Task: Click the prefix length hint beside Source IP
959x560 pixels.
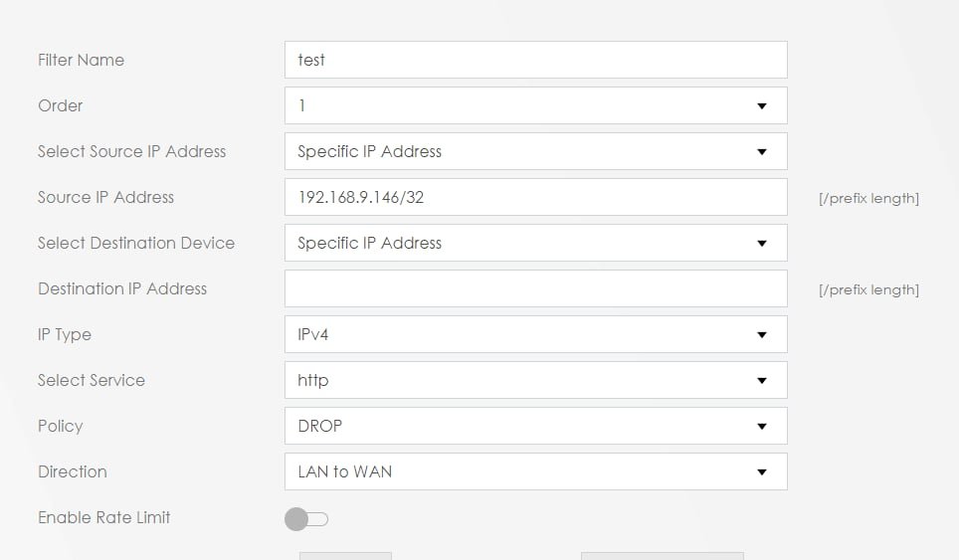Action: point(868,198)
